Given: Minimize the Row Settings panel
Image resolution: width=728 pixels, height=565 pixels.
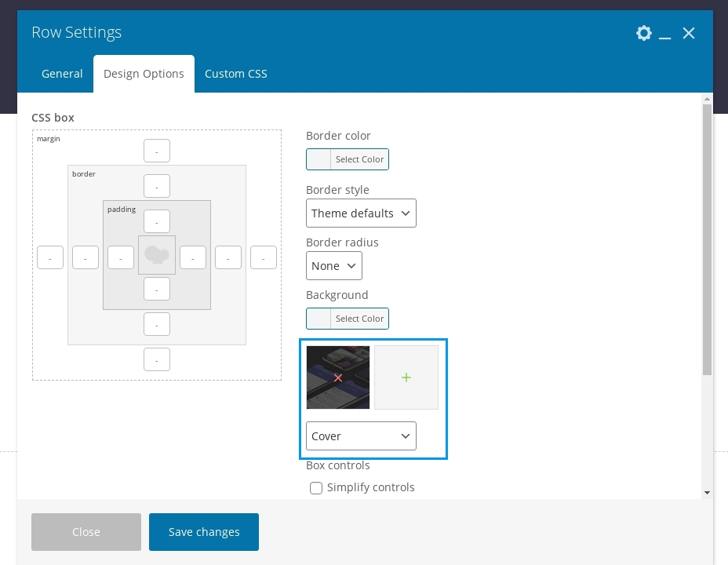Looking at the screenshot, I should [665, 34].
